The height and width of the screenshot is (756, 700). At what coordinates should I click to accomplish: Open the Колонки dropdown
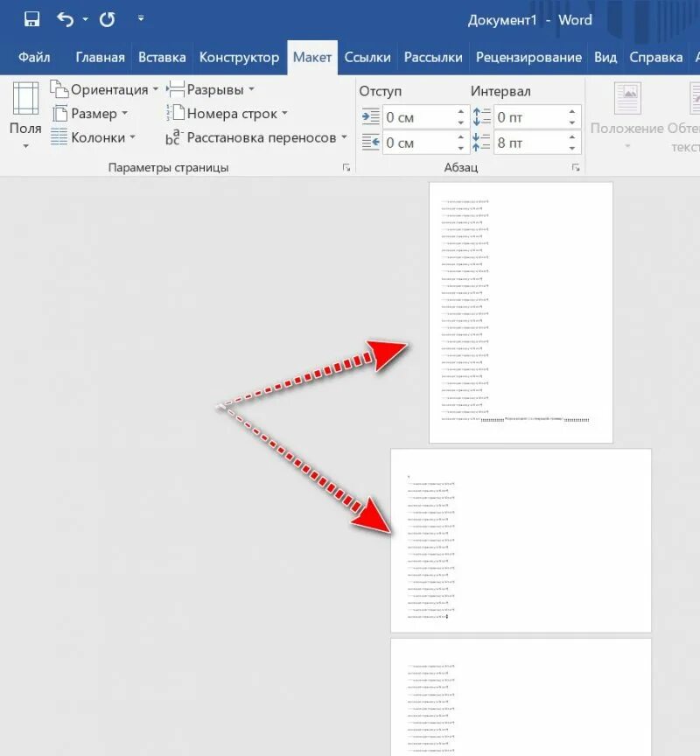click(93, 138)
